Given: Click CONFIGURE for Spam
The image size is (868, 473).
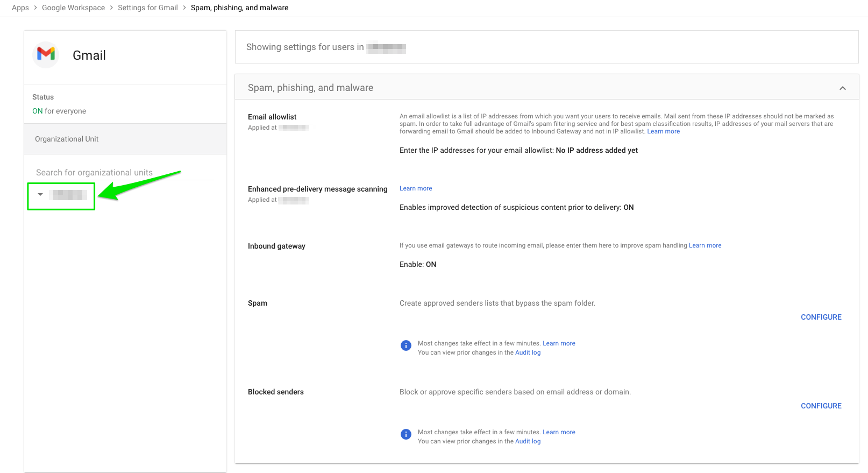Looking at the screenshot, I should 821,317.
